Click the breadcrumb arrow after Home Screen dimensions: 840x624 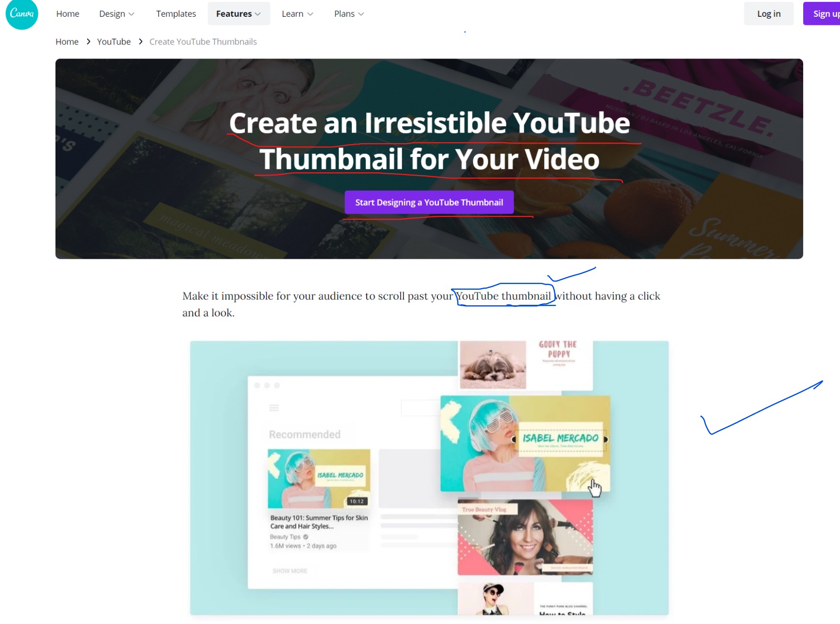tap(88, 42)
